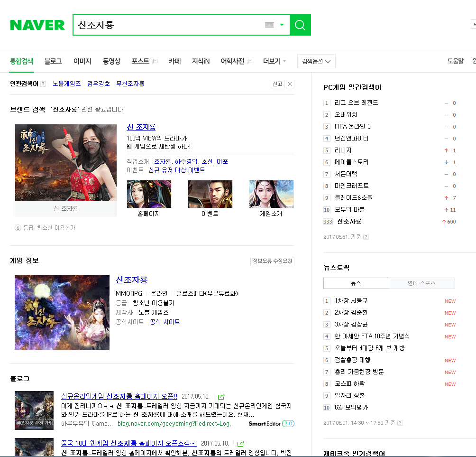Expand the 더보기 menu
The width and height of the screenshot is (476, 457).
point(275,61)
